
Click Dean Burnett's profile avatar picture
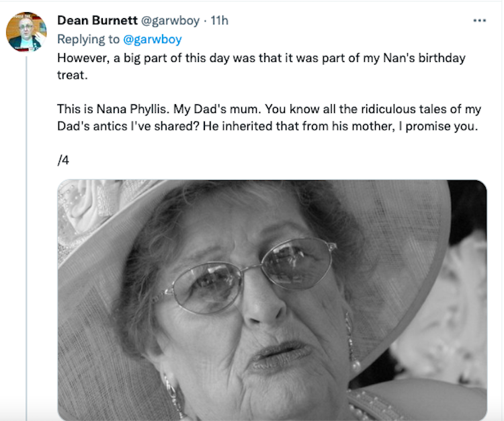point(26,32)
